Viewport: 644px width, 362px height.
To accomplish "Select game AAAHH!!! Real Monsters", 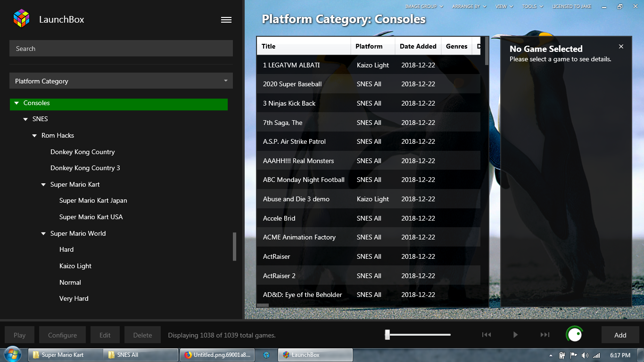I will [369, 161].
